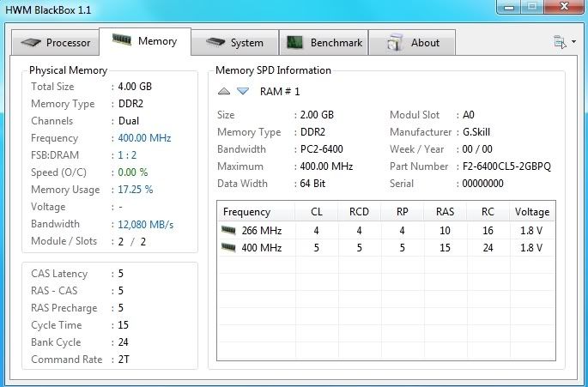Open the report export icon menu

(x=560, y=42)
